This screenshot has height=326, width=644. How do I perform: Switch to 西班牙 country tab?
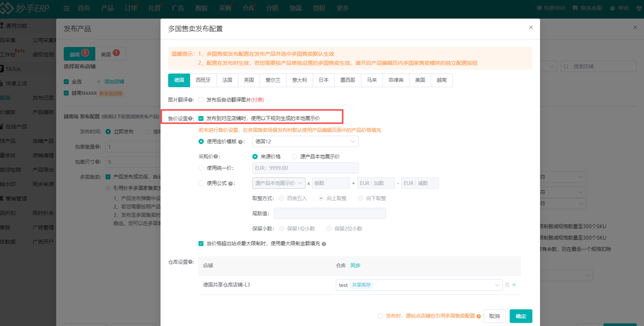point(203,80)
